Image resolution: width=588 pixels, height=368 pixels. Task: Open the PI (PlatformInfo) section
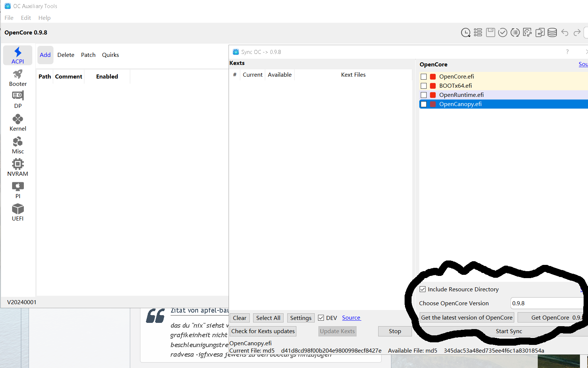[18, 190]
